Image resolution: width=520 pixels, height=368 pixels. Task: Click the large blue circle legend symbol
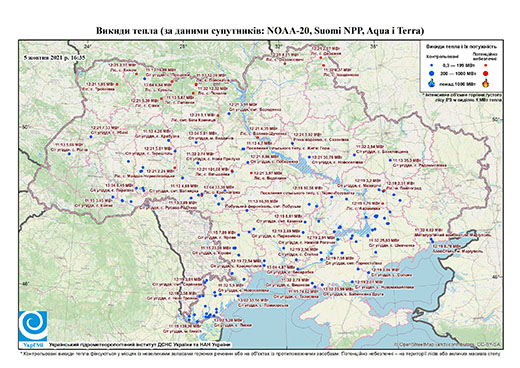[432, 73]
